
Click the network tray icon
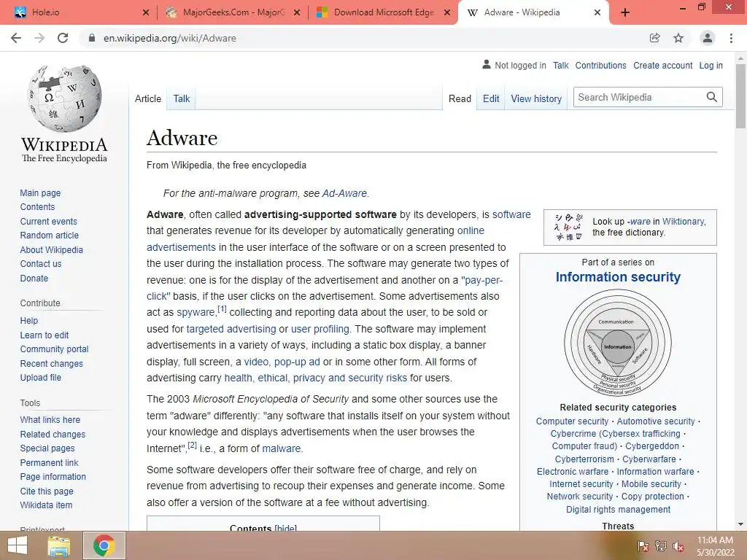pyautogui.click(x=661, y=546)
